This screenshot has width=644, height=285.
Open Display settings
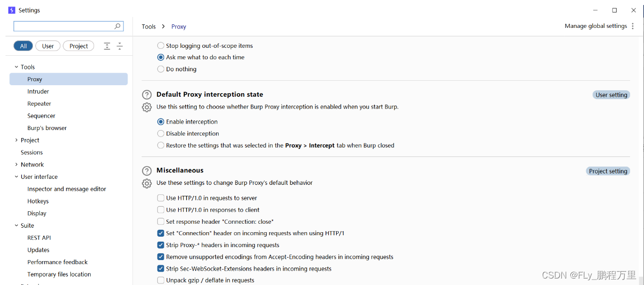(x=37, y=213)
